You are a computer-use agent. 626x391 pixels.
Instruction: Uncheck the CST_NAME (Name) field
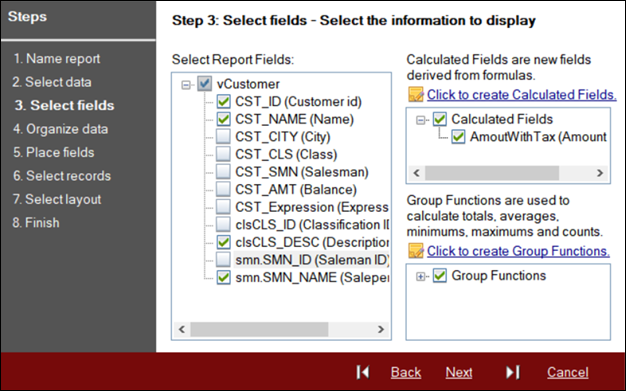[223, 119]
